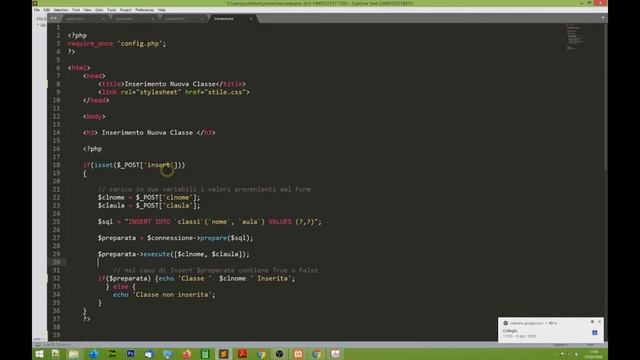Click 'execute' method on line 29
640x360 pixels.
157,254
